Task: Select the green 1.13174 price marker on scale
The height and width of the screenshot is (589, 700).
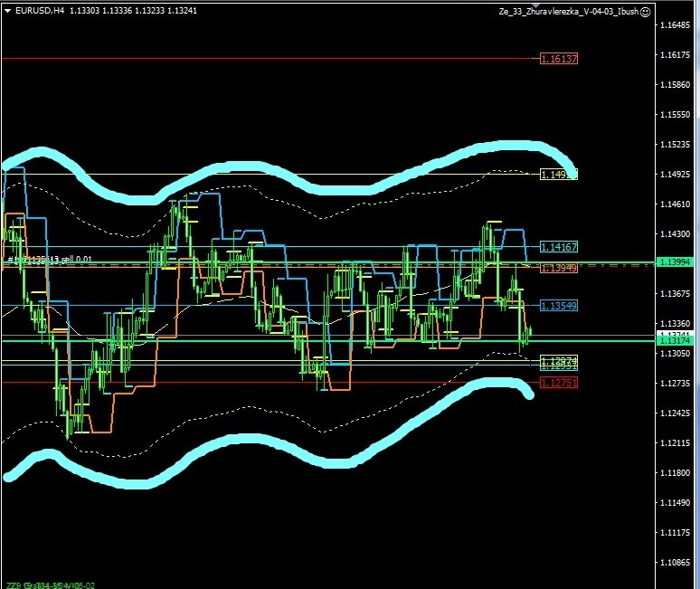Action: (x=676, y=341)
